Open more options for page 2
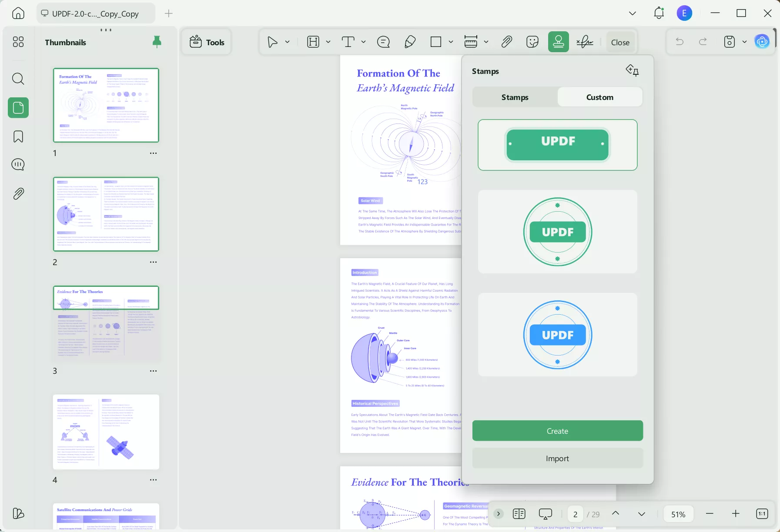This screenshot has height=532, width=780. point(153,262)
